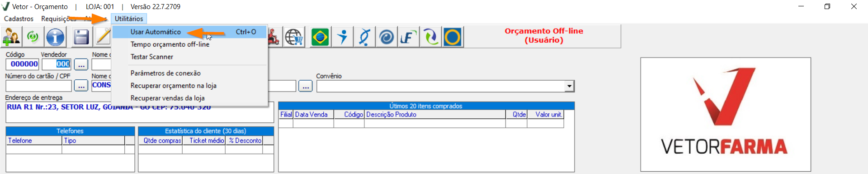Open the globe with shopping cart icon
The image size is (868, 174).
pyautogui.click(x=294, y=37)
